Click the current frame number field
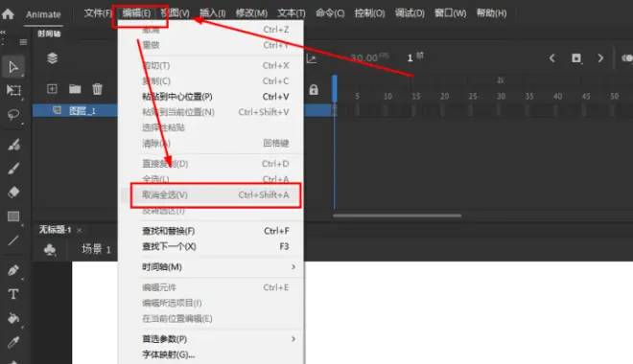This screenshot has width=633, height=364. click(410, 58)
